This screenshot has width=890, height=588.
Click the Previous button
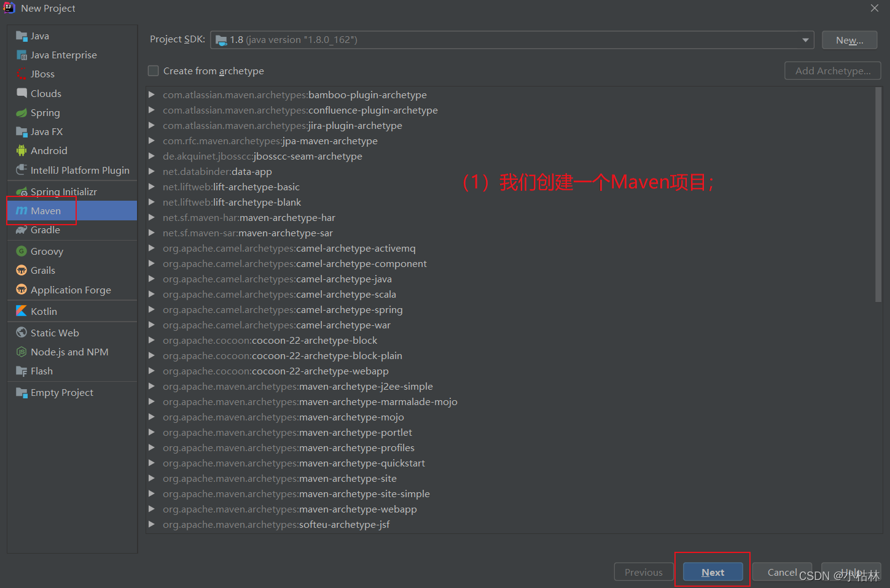point(644,572)
